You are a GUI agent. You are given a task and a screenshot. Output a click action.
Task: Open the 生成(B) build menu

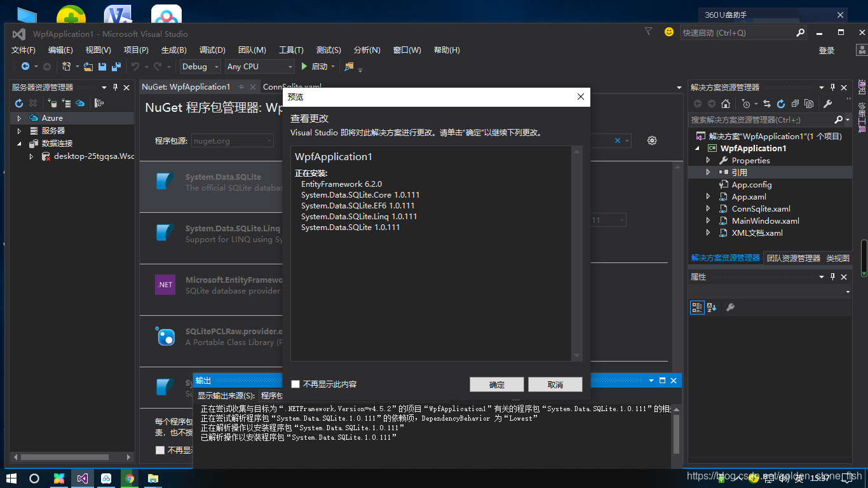coord(173,50)
